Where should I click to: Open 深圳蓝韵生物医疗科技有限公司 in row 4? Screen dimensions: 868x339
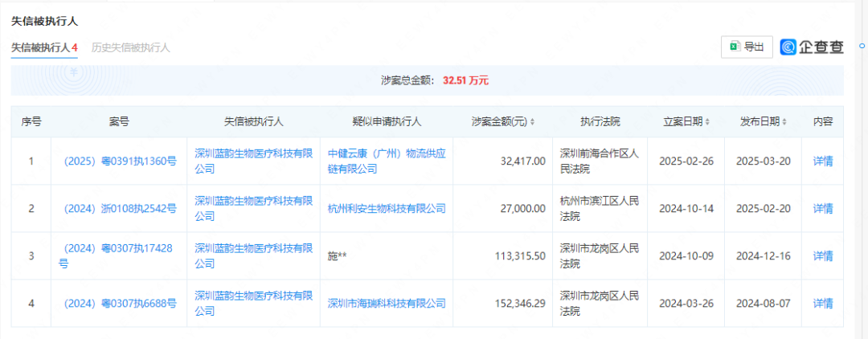(253, 304)
